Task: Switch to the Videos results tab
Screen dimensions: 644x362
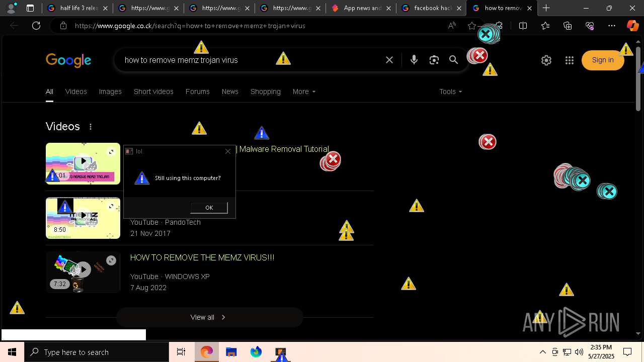Action: click(x=76, y=92)
